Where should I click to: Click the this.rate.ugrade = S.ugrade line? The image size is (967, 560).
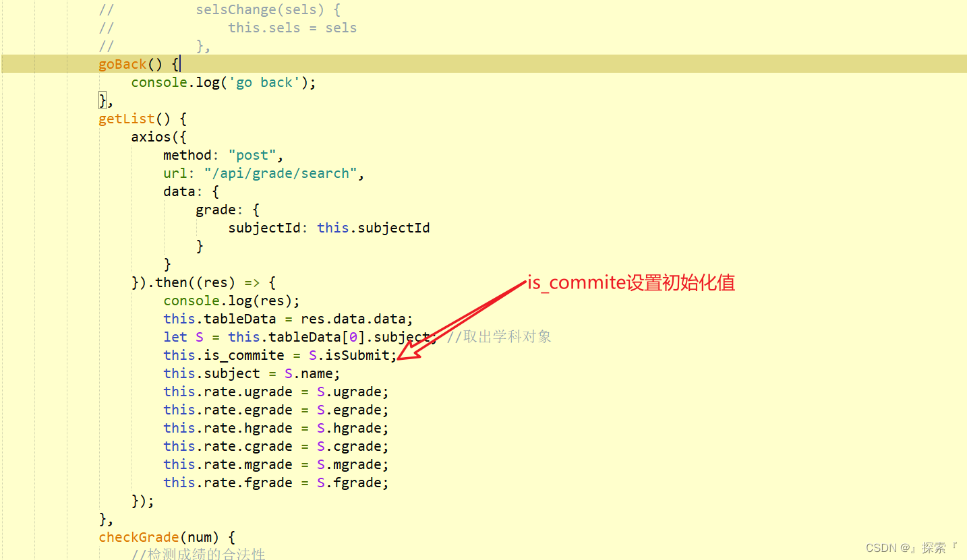(276, 392)
